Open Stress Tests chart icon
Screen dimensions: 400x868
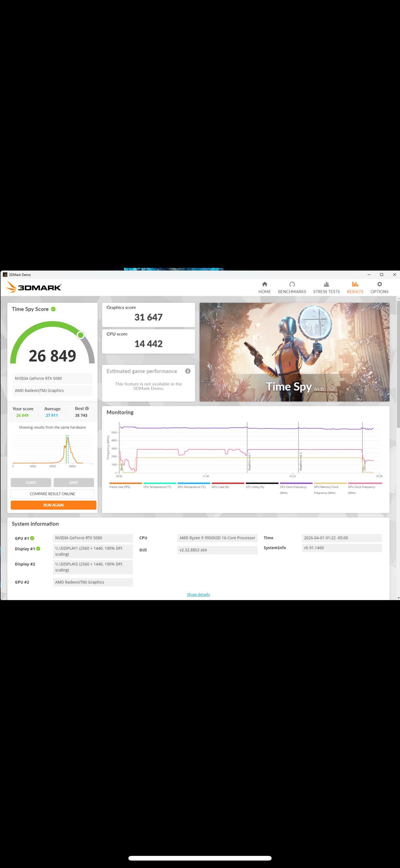coord(326,284)
